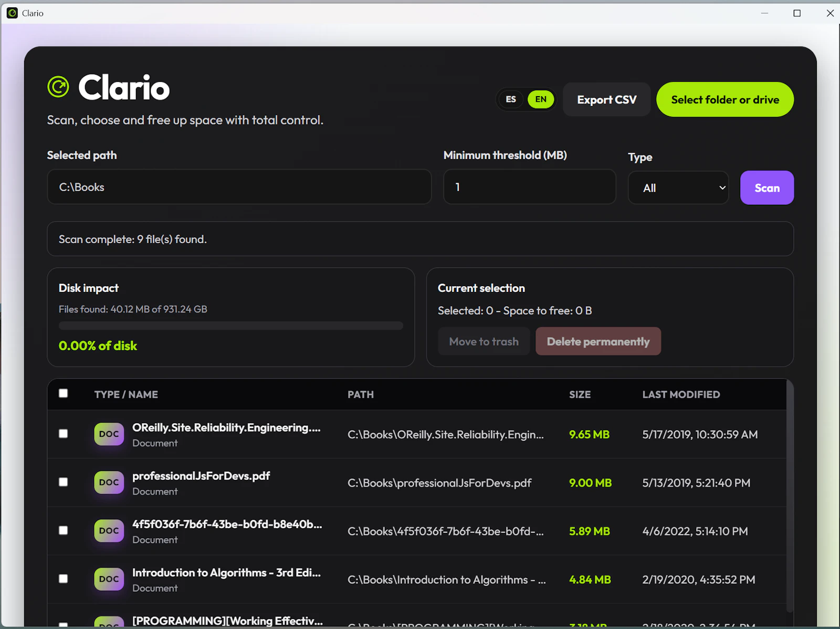Screen dimensions: 840x629
Task: Close the Clario window
Action: (830, 13)
